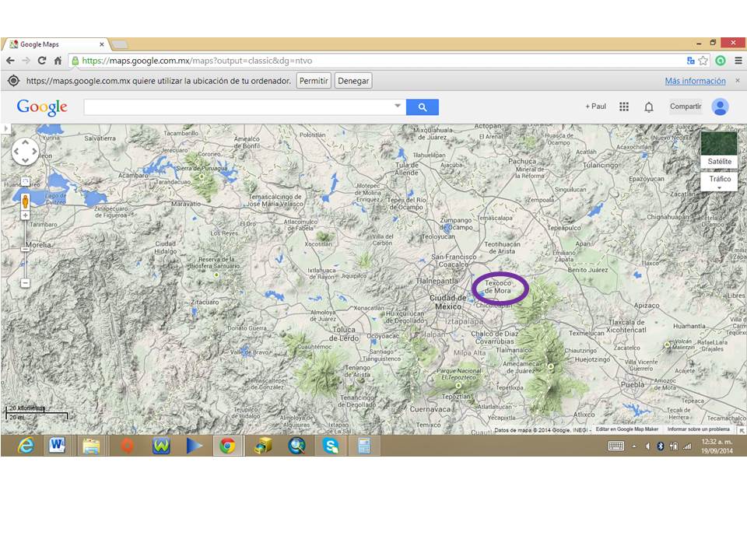Open Google notifications bell
This screenshot has height=560, width=747.
pyautogui.click(x=649, y=107)
